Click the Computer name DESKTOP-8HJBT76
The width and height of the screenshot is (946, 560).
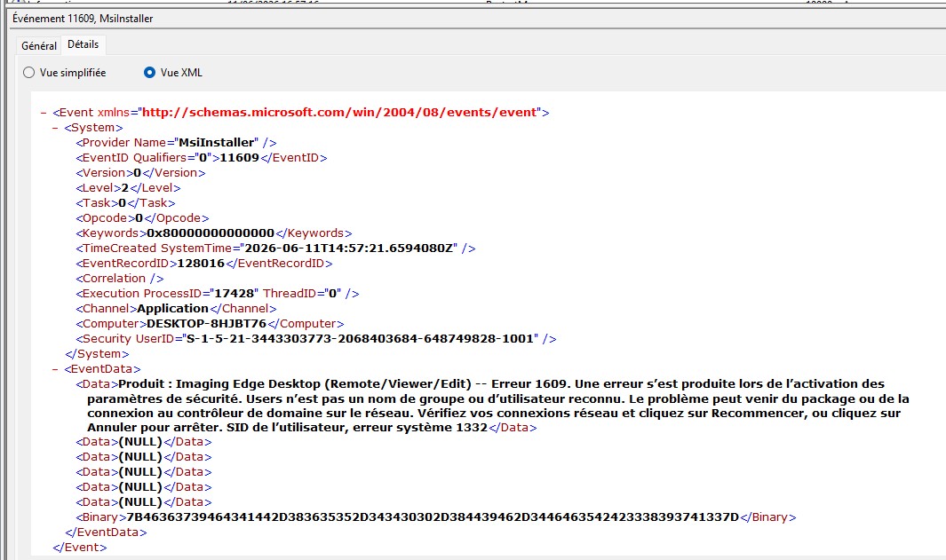click(x=206, y=324)
